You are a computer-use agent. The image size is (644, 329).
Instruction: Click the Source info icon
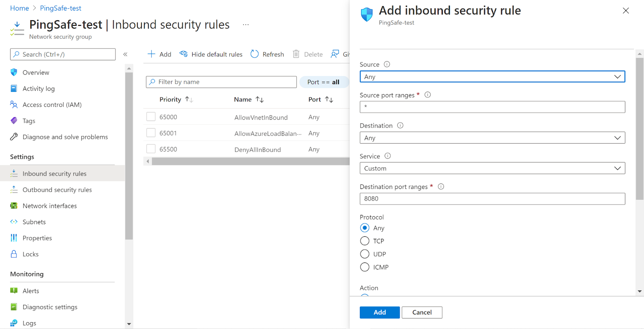[x=387, y=64]
